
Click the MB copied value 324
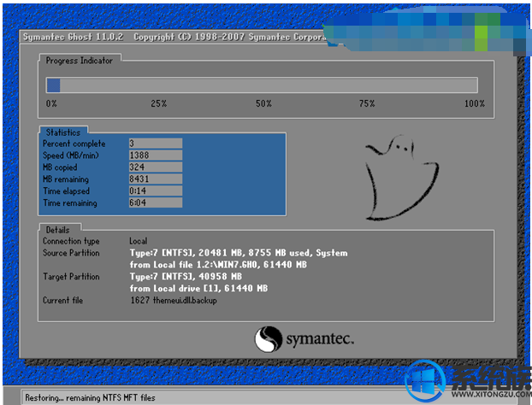pyautogui.click(x=156, y=167)
